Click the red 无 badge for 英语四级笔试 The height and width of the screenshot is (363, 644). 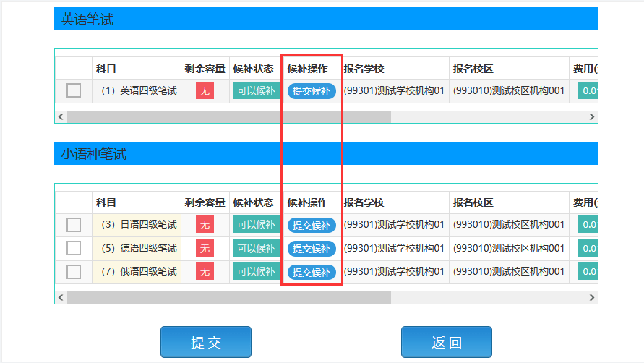[x=205, y=90]
